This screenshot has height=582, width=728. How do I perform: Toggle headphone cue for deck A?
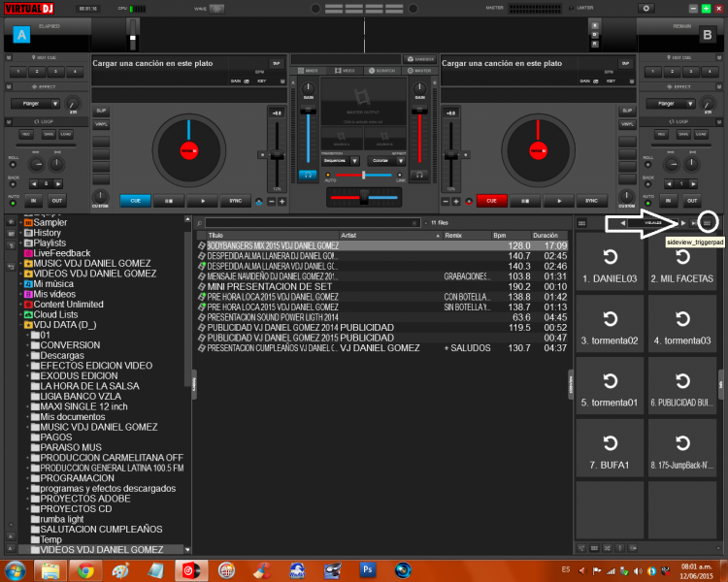pos(308,175)
